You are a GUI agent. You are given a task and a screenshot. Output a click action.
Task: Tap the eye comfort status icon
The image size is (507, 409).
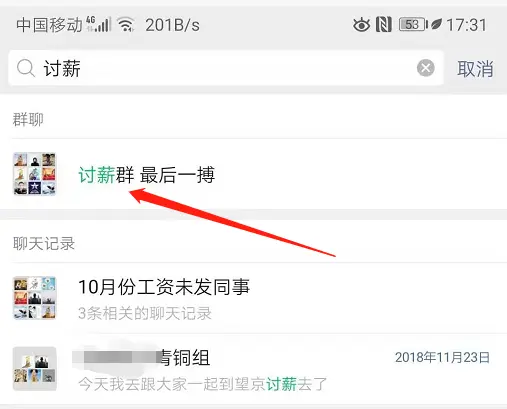(x=361, y=25)
